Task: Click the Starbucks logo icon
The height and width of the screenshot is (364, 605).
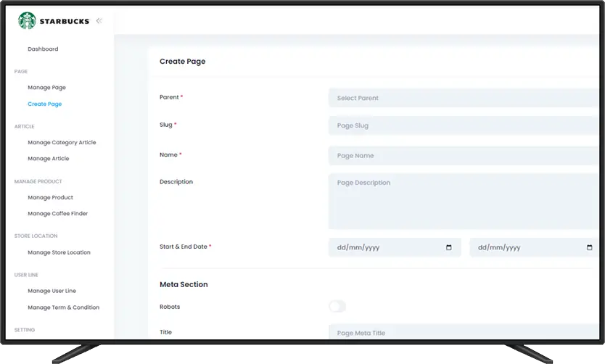Action: point(27,21)
